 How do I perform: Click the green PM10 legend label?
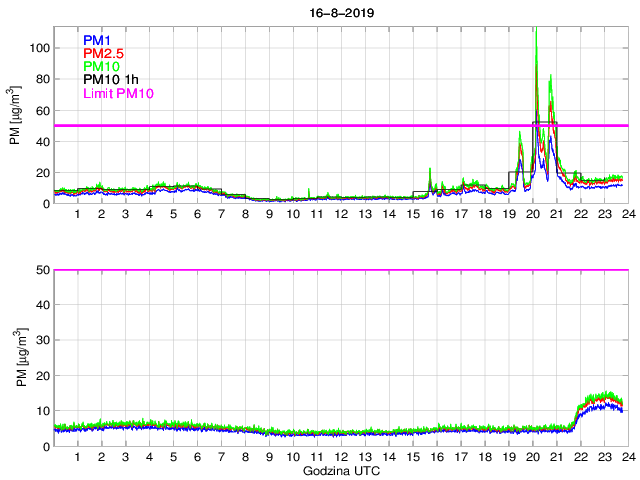(x=102, y=67)
